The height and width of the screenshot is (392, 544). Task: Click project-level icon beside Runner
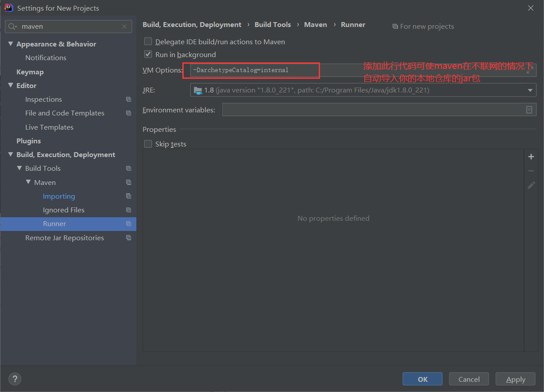coord(128,224)
